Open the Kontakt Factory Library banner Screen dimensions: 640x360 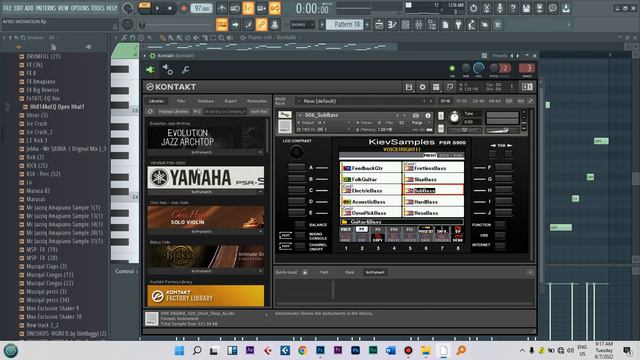(206, 296)
